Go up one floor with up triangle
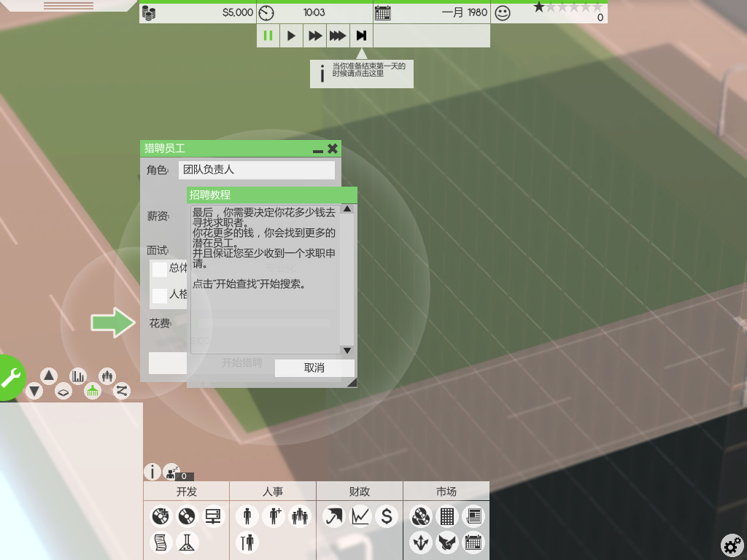 (x=49, y=376)
